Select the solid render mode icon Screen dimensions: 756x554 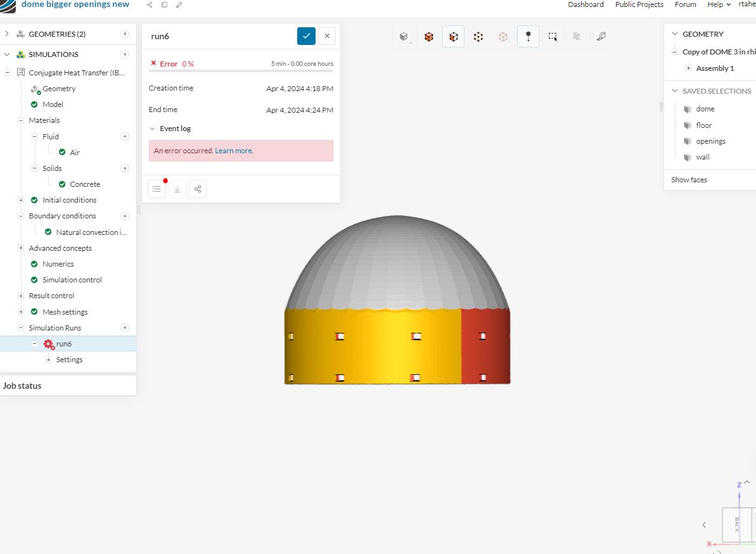(x=404, y=36)
